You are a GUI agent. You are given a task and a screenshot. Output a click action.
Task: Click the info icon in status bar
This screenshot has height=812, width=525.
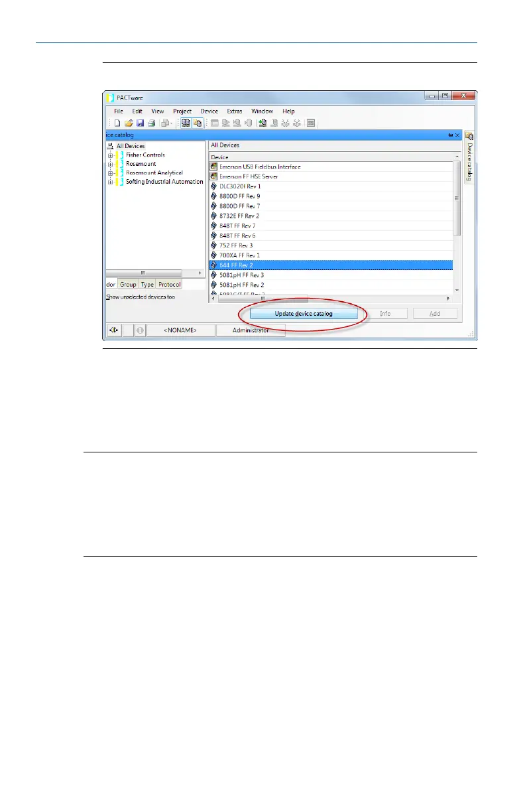point(140,330)
